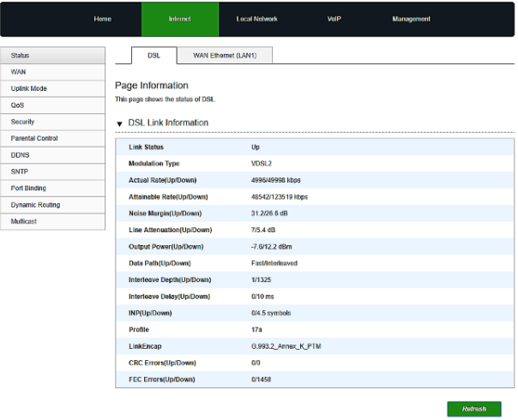This screenshot has height=420, width=518.
Task: Open the Management menu
Action: (411, 19)
